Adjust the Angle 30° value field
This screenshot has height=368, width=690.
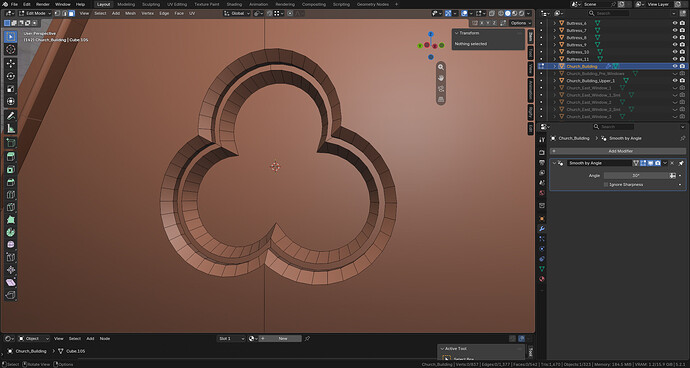[636, 175]
